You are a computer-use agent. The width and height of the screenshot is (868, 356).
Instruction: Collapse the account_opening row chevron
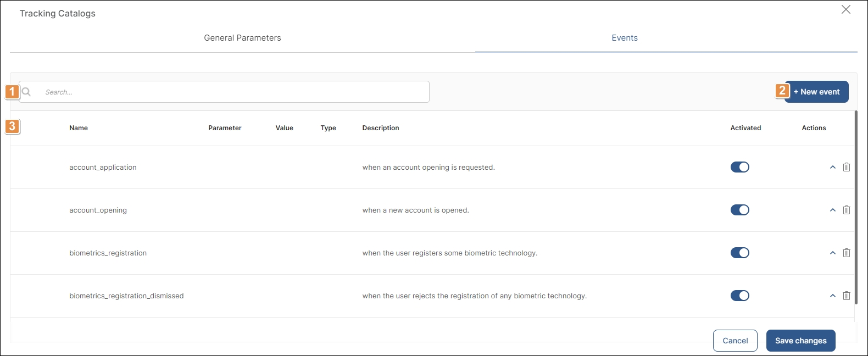(833, 210)
